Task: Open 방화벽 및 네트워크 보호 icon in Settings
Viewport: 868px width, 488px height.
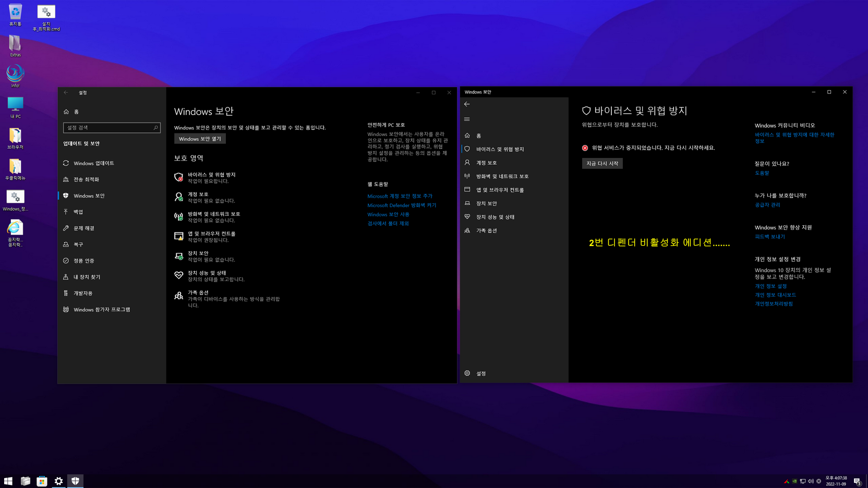Action: [178, 217]
